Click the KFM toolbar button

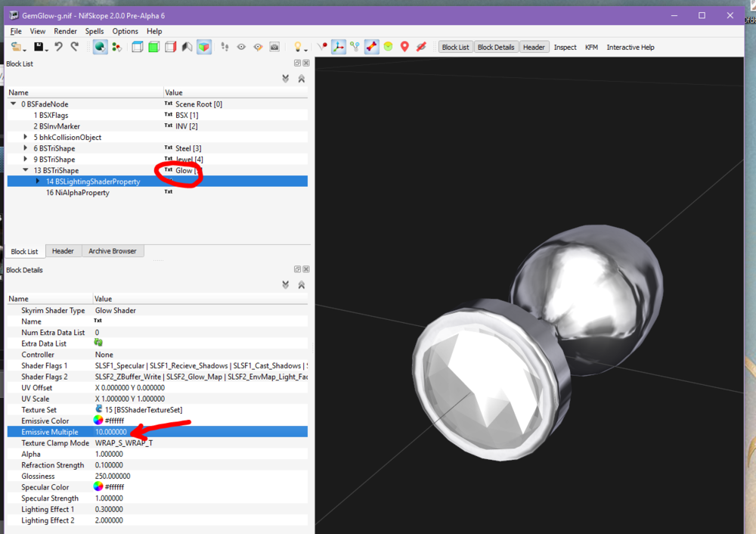(592, 48)
